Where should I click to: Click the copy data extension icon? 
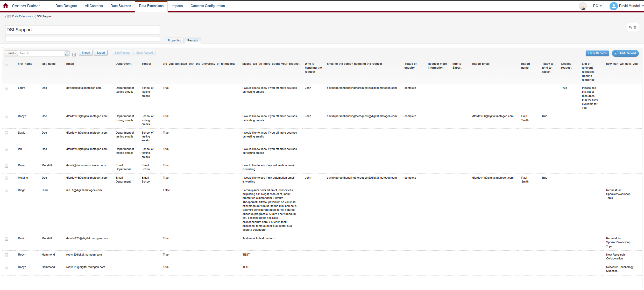coord(631,27)
